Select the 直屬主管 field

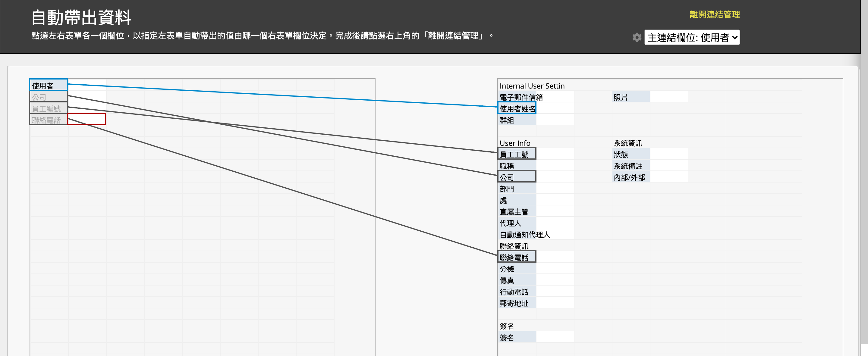(x=517, y=211)
